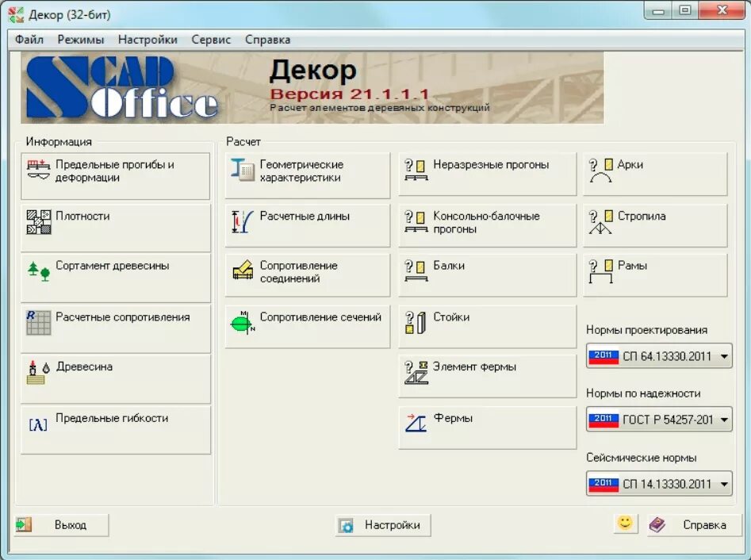Click the Выход door icon
This screenshot has width=751, height=560.
coord(24,524)
